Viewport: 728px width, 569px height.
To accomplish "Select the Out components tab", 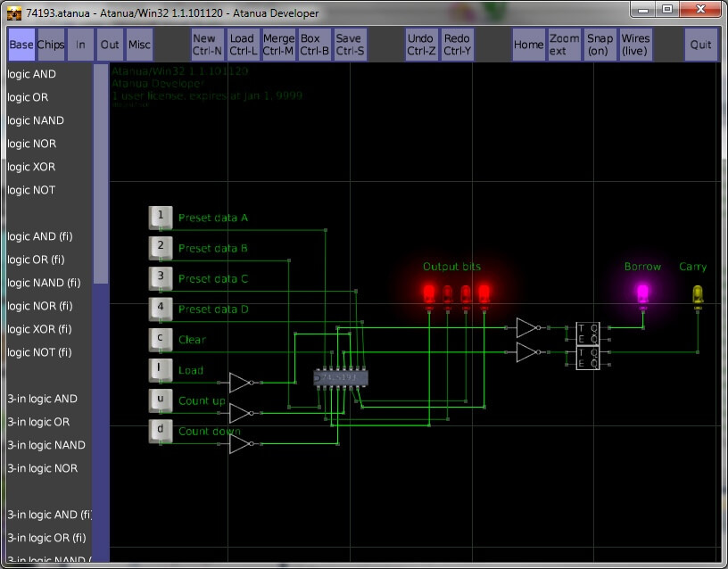I will 110,45.
